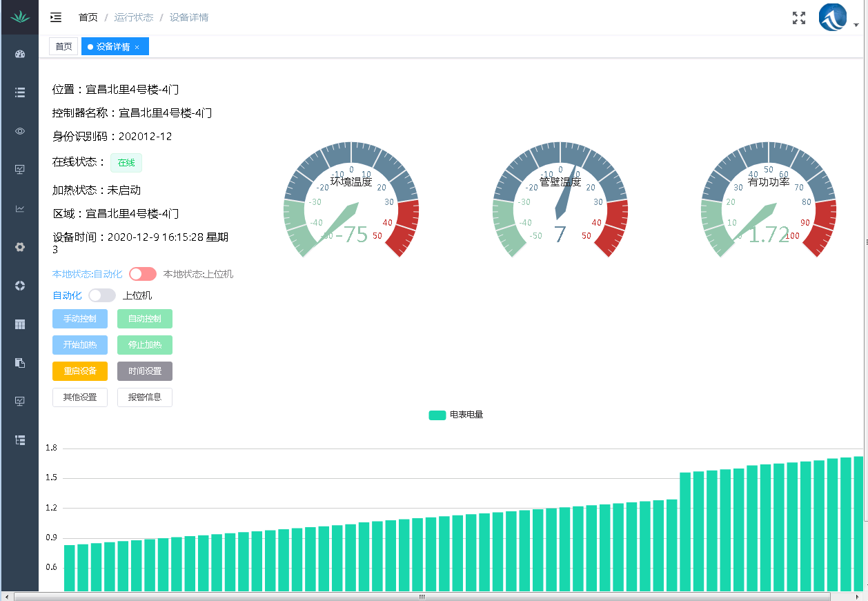Open 报警信息 alarm information
The height and width of the screenshot is (601, 868).
tap(144, 397)
